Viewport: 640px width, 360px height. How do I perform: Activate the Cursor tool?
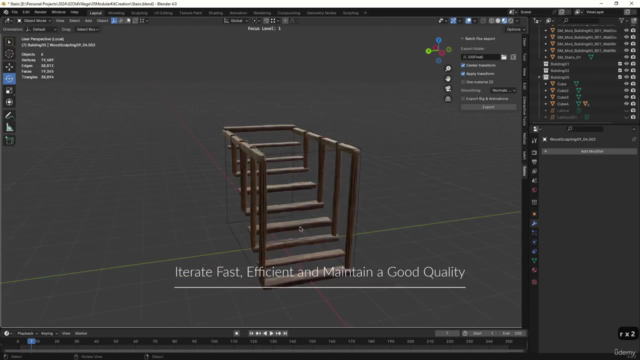[x=9, y=54]
